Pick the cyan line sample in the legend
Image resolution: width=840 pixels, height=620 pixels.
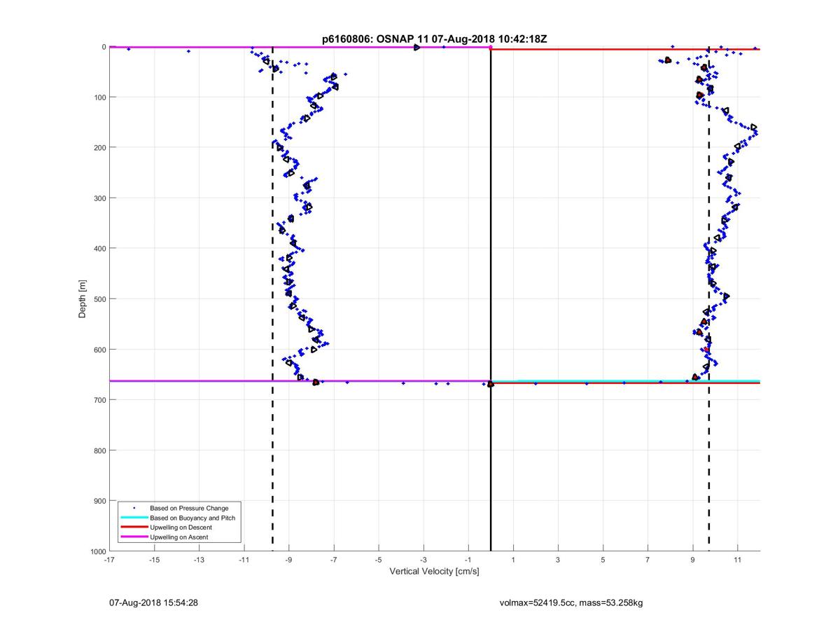[134, 517]
